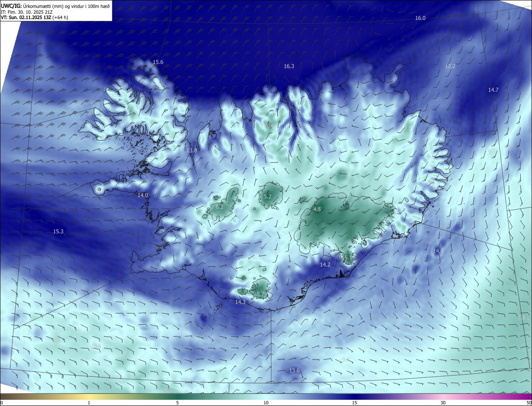The height and width of the screenshot is (406, 532).
Task: Click the 13.8 value label
Action: click(192, 150)
